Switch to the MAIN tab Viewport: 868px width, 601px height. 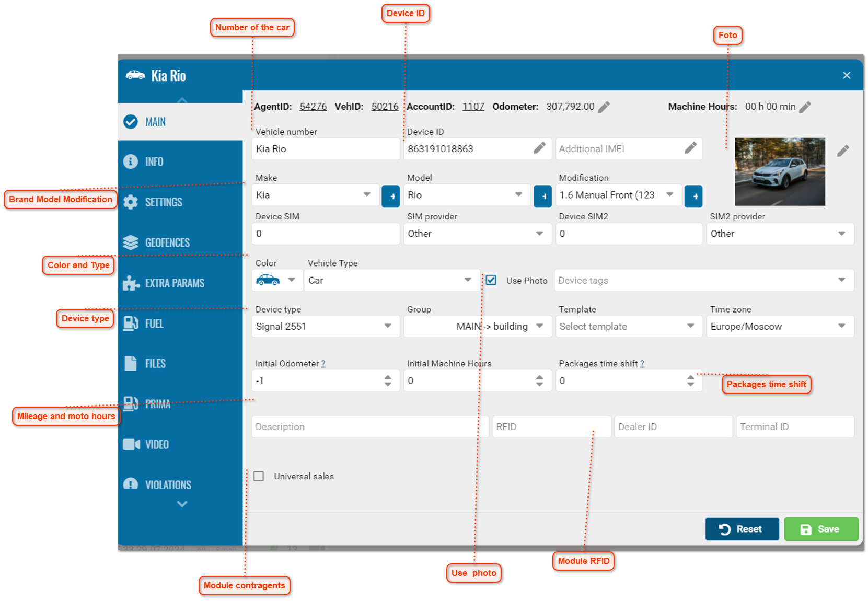[x=180, y=122]
